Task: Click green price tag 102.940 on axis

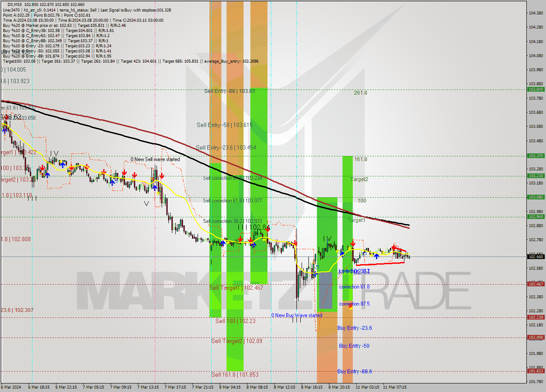Action: coord(536,216)
